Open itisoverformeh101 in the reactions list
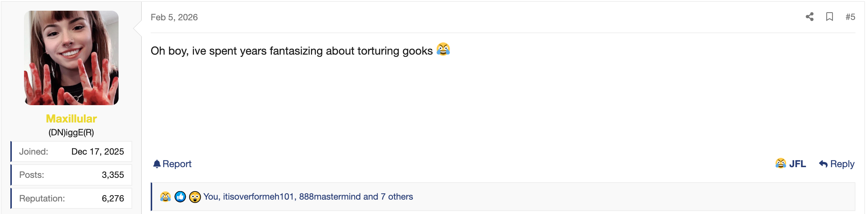Viewport: 868px width, 214px height. [258, 197]
